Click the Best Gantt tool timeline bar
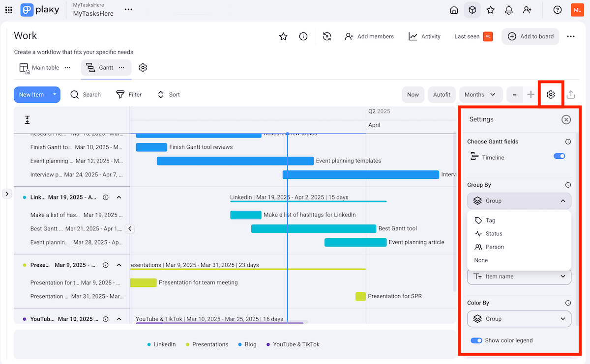This screenshot has width=590, height=364. click(x=313, y=228)
